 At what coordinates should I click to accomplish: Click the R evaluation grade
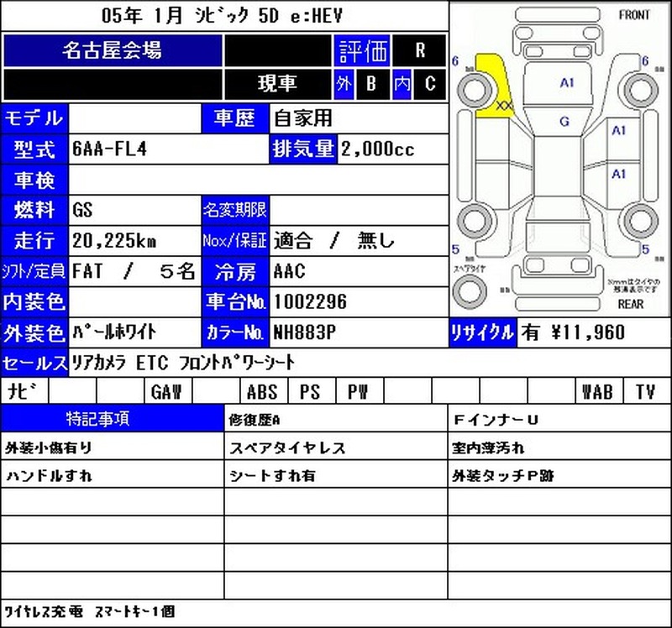click(419, 50)
